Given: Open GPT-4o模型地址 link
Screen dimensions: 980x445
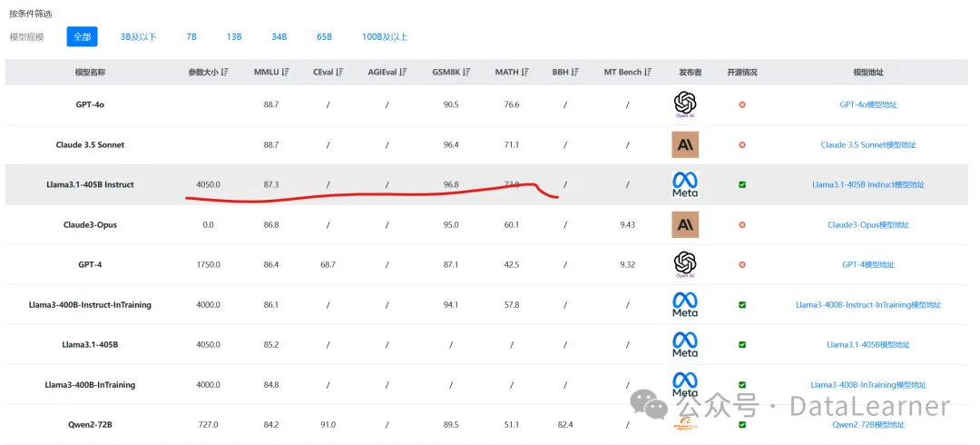Looking at the screenshot, I should (x=868, y=104).
